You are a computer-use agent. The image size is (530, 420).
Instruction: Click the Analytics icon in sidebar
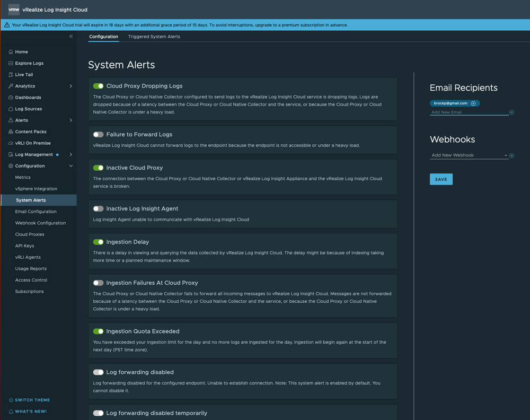tap(11, 86)
